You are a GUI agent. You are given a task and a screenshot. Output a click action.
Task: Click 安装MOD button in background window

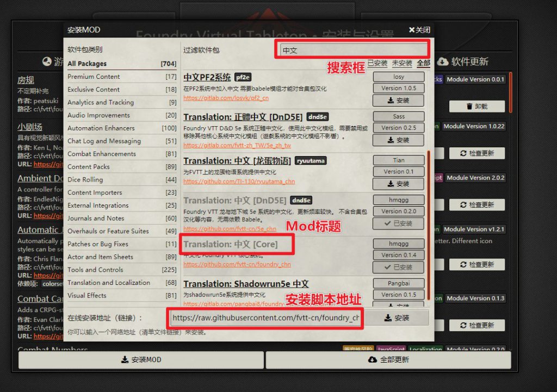tap(141, 360)
